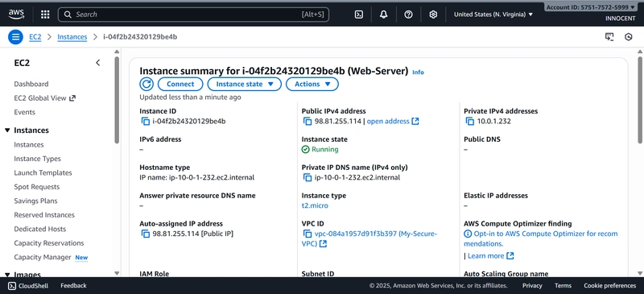
Task: Click the Connect button
Action: 180,84
